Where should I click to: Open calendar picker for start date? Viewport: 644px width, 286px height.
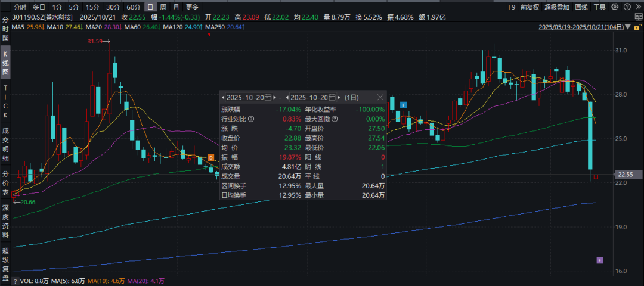tap(268, 97)
